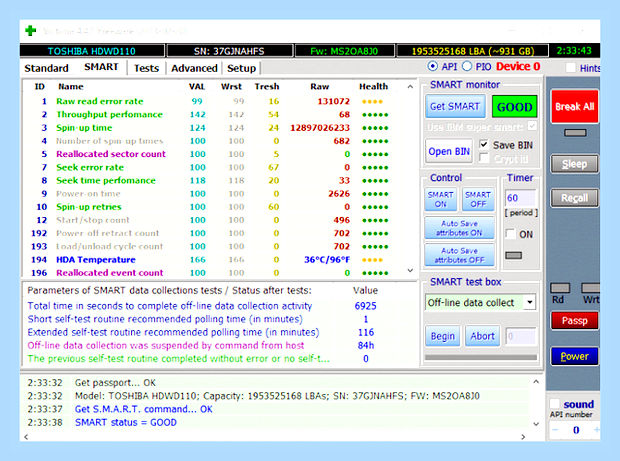Click the horizontal scrollbar left arrow
620x461 pixels.
coord(26,437)
